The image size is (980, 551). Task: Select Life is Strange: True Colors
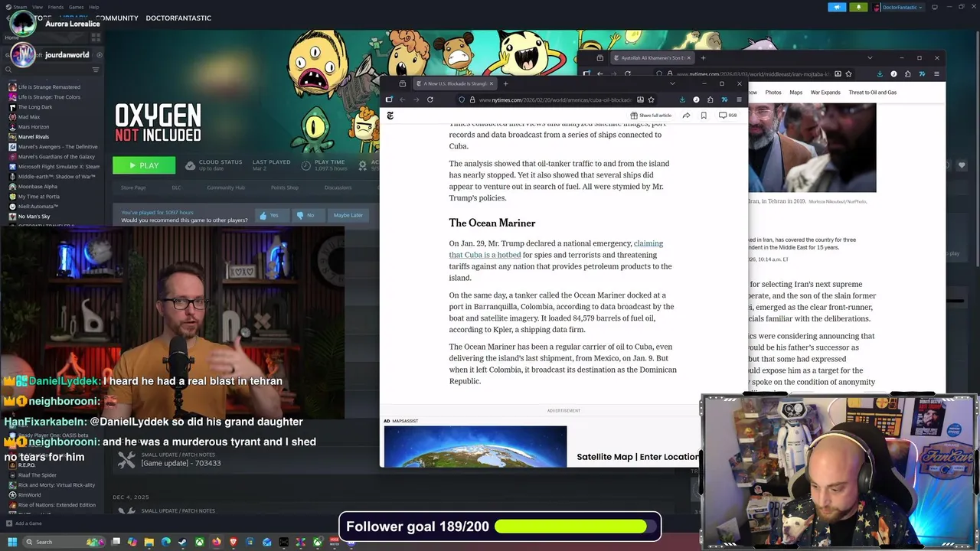(x=49, y=97)
